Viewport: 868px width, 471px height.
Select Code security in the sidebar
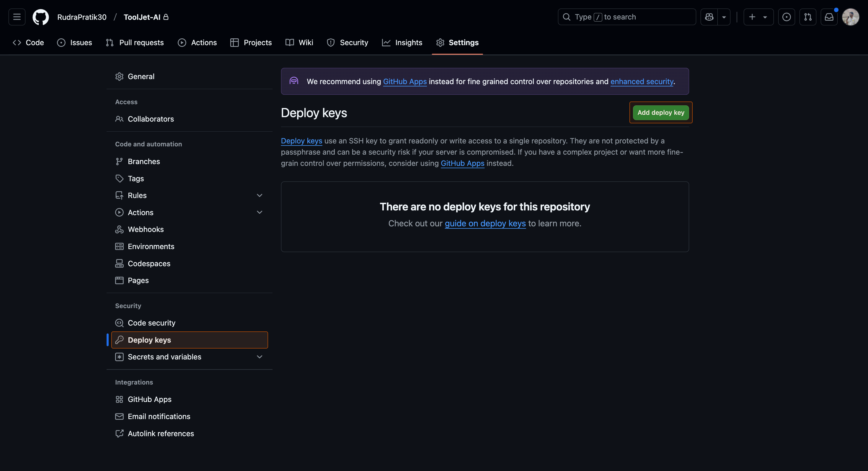tap(152, 323)
